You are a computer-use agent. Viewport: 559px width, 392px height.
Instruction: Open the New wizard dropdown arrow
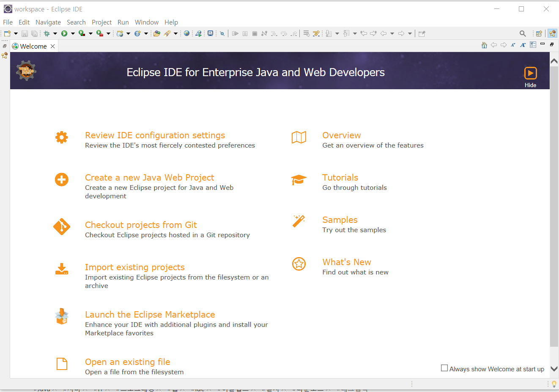pos(16,33)
